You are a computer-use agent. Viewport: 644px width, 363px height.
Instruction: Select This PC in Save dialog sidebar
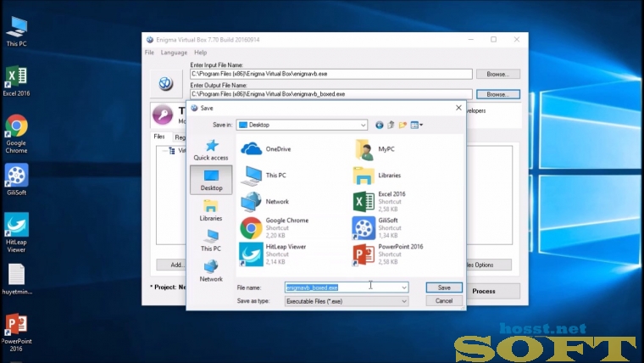coord(211,241)
